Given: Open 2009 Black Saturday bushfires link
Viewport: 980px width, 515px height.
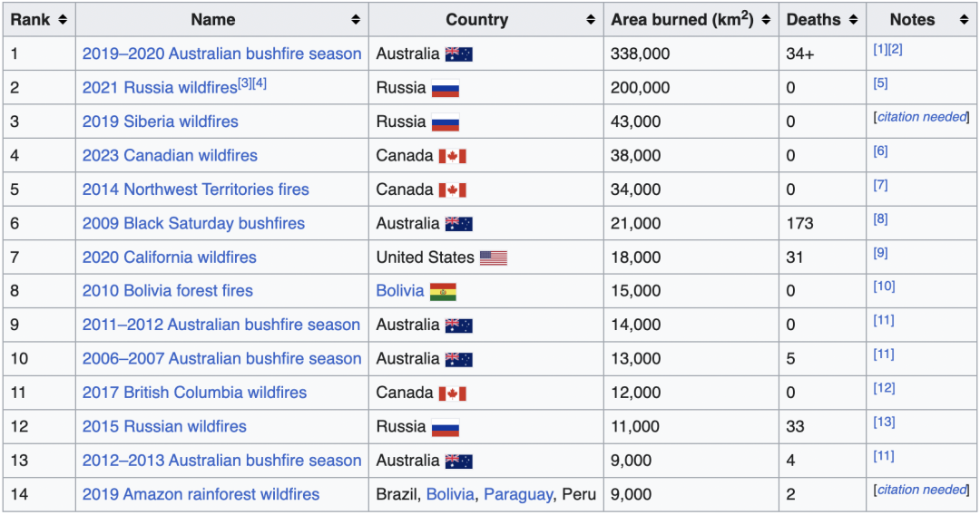Looking at the screenshot, I should coord(193,223).
